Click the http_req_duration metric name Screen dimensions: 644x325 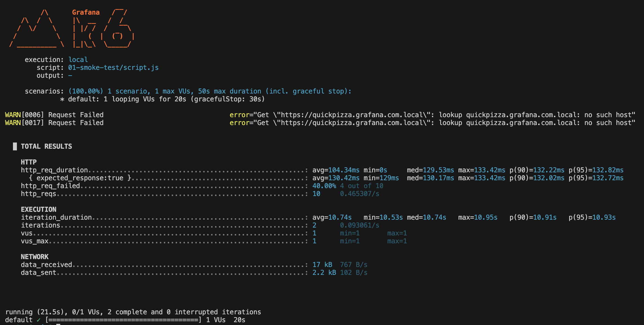point(54,170)
